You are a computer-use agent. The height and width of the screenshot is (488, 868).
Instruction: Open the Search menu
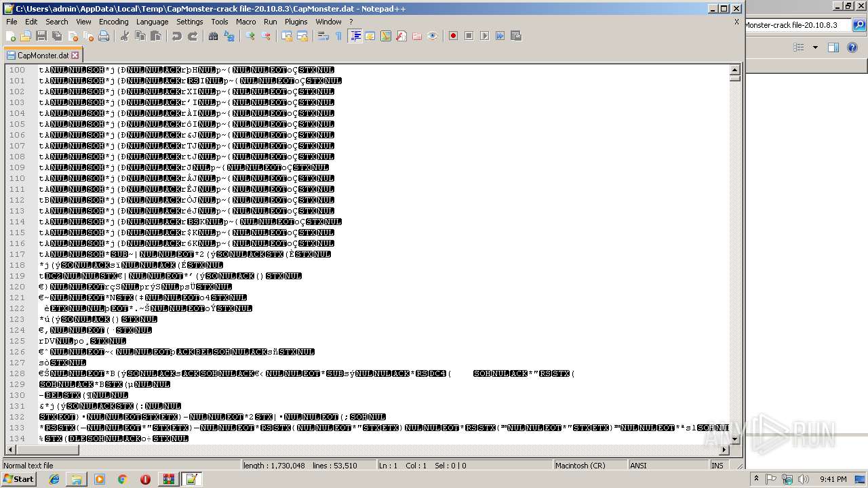(57, 22)
